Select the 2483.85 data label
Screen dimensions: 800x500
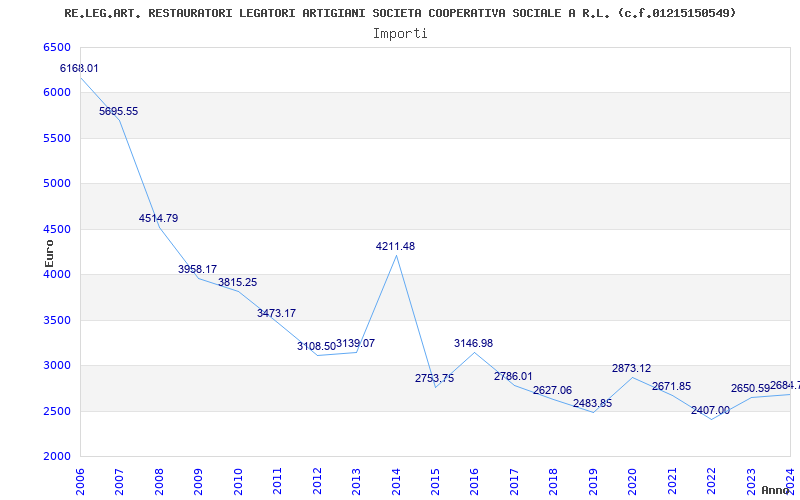[x=592, y=404]
